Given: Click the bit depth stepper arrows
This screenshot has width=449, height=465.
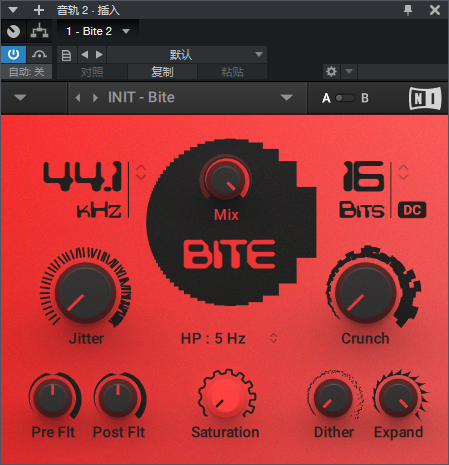Looking at the screenshot, I should (404, 172).
